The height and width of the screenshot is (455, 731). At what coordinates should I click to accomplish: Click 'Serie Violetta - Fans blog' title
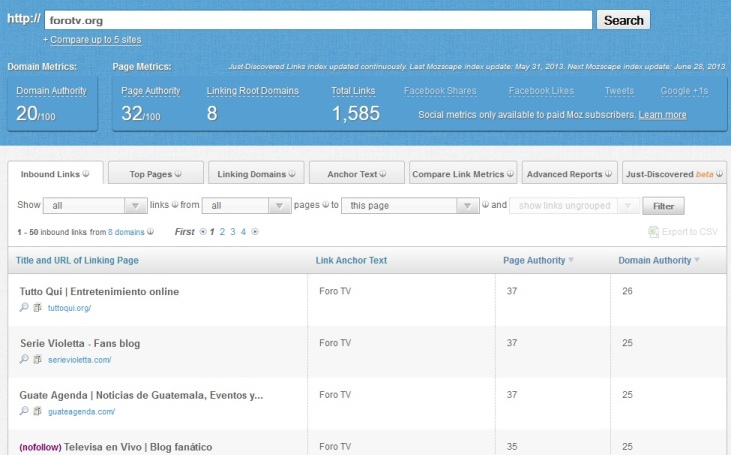click(x=80, y=343)
